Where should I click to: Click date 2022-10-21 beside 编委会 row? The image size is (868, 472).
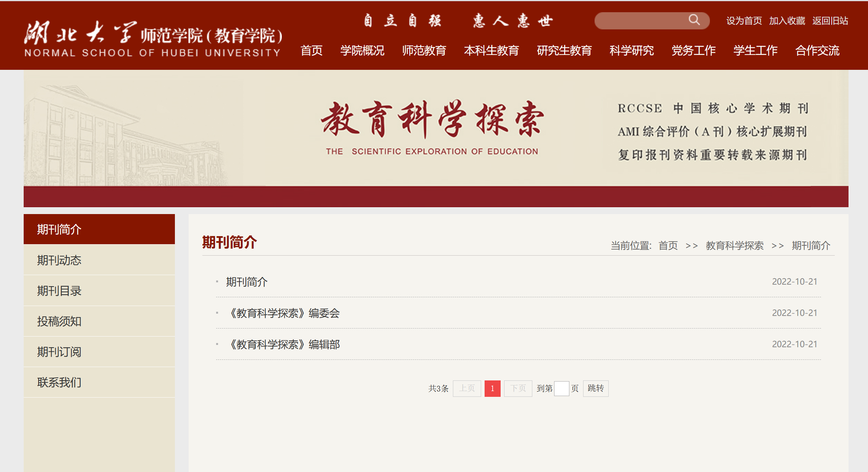[795, 313]
